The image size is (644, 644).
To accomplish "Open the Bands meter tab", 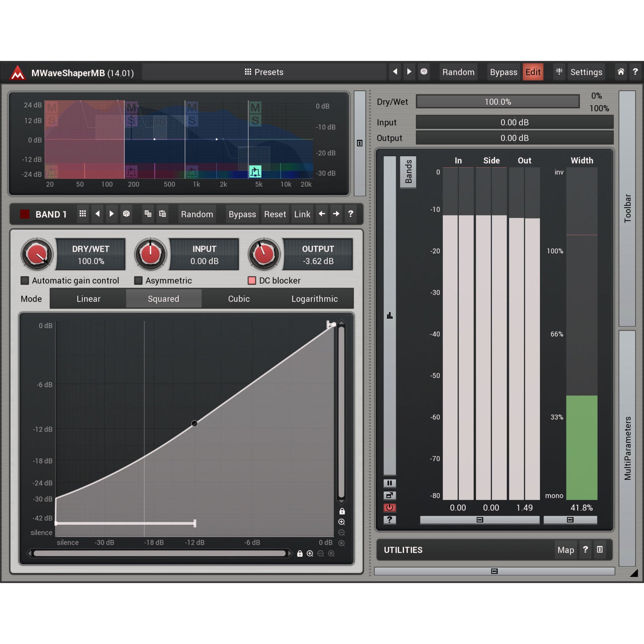I will pyautogui.click(x=408, y=172).
